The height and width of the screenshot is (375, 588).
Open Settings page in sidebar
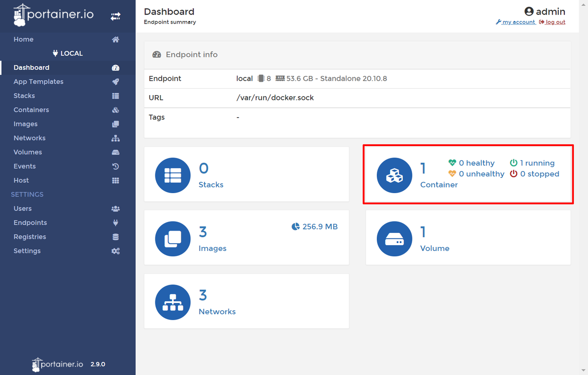pos(27,250)
